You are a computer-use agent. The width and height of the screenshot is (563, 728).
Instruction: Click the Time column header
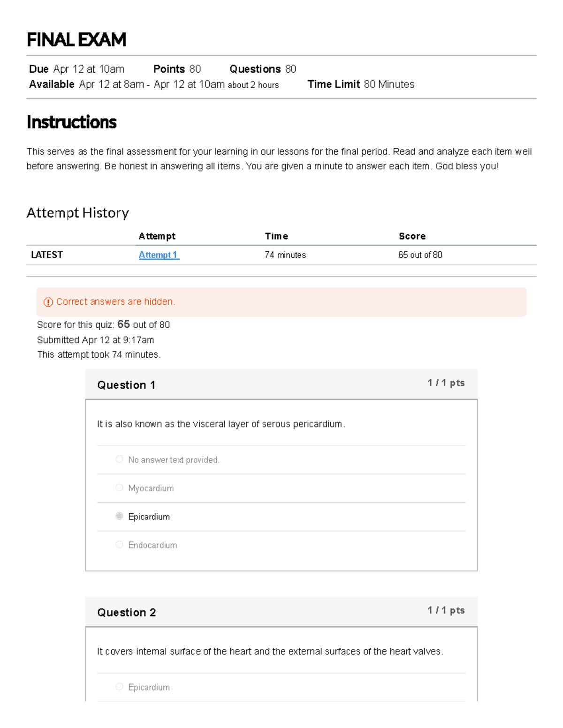pos(276,236)
